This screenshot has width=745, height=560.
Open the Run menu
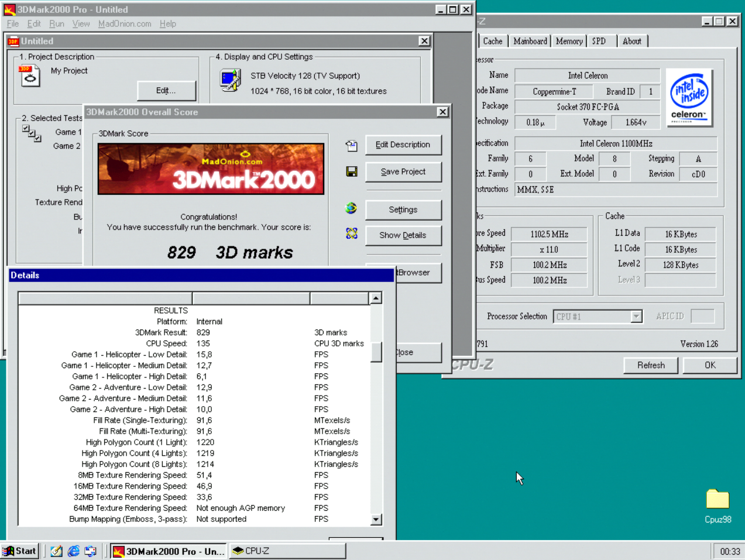[57, 24]
